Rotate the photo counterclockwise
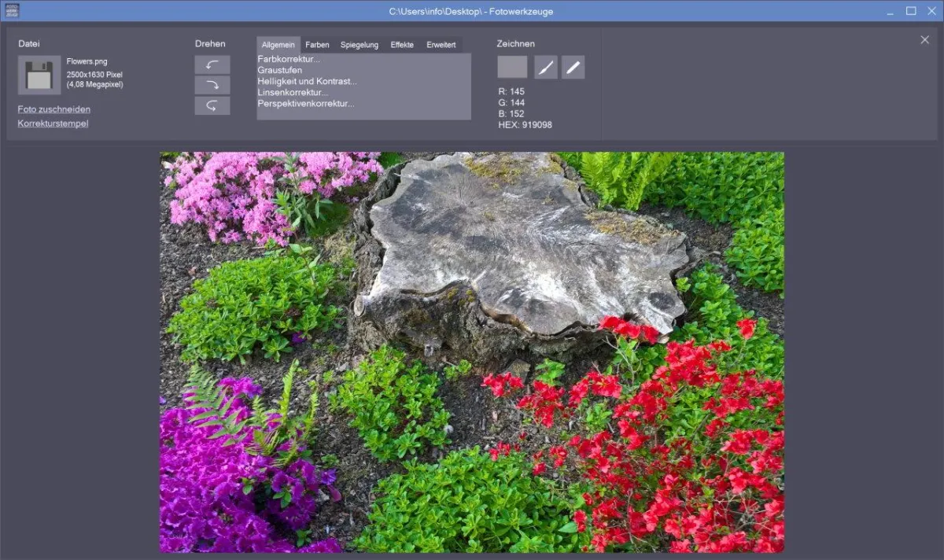The width and height of the screenshot is (944, 560). point(212,64)
